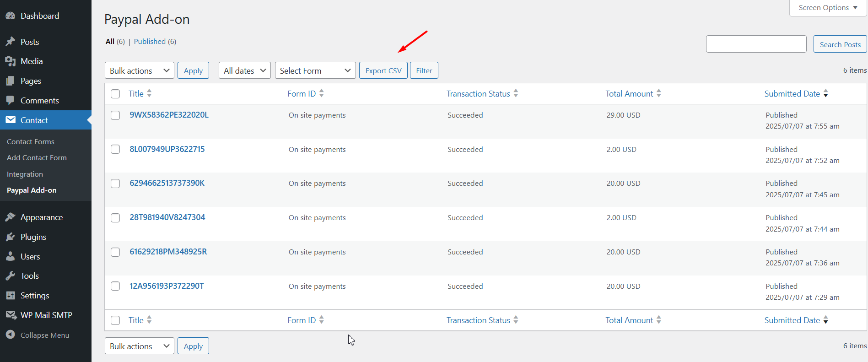The width and height of the screenshot is (868, 362).
Task: Toggle the select-all checkbox in table header
Action: 115,94
